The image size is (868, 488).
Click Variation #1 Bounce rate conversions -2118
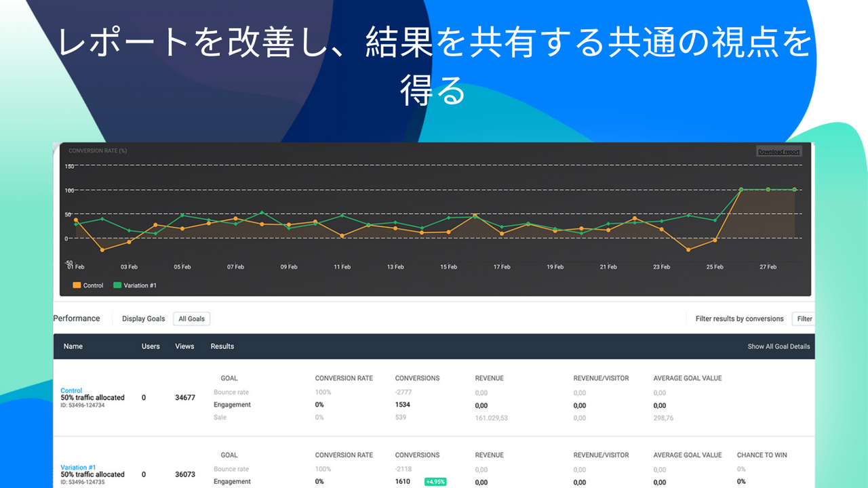(x=403, y=469)
